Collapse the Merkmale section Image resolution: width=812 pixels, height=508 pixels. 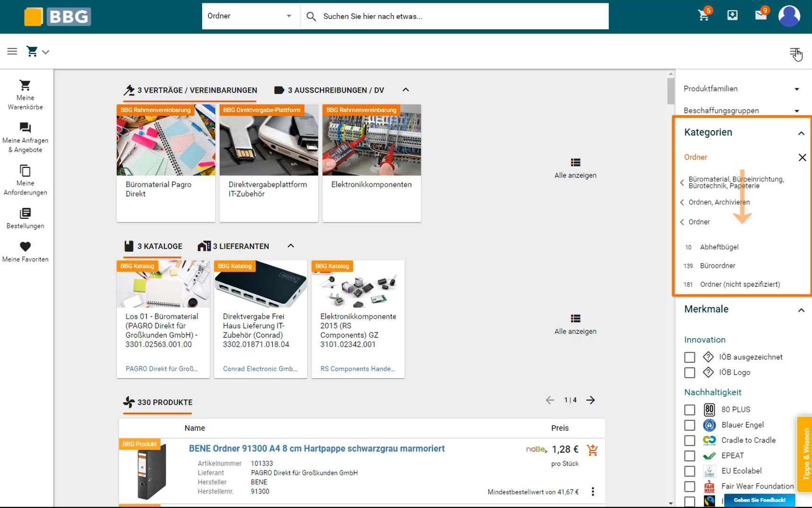tap(801, 310)
